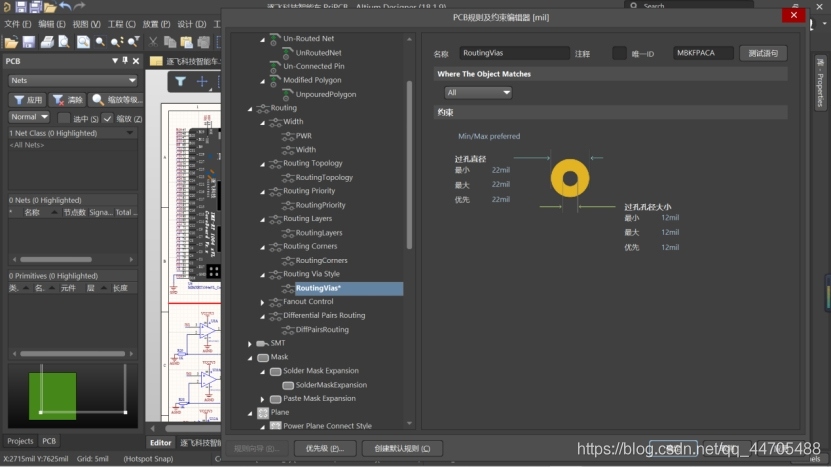The height and width of the screenshot is (468, 831).
Task: Open the Nets dropdown in the PCB panel
Action: (73, 80)
